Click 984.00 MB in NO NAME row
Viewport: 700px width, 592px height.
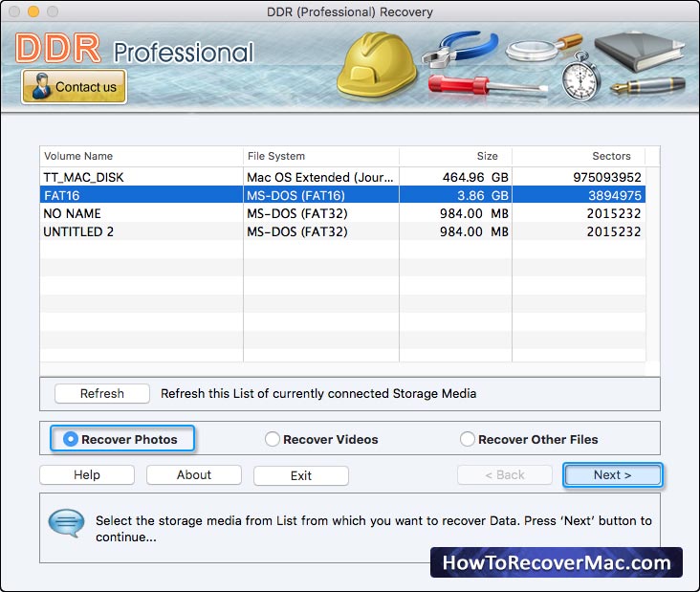point(474,213)
